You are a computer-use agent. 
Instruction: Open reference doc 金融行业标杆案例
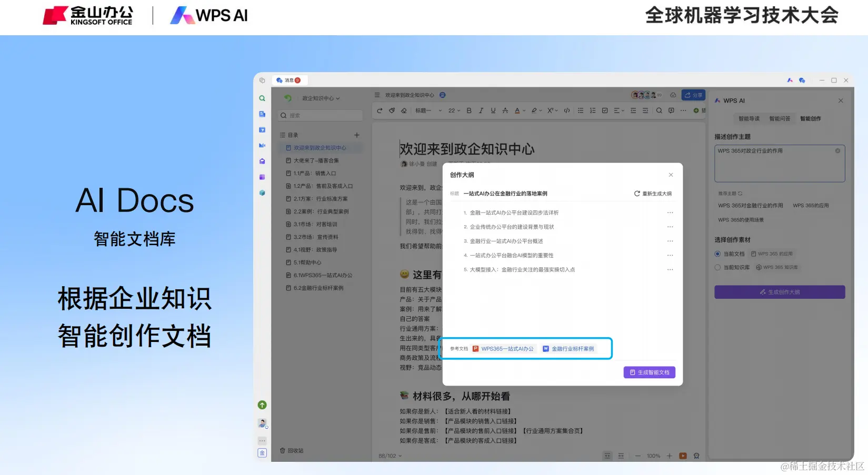coord(568,349)
